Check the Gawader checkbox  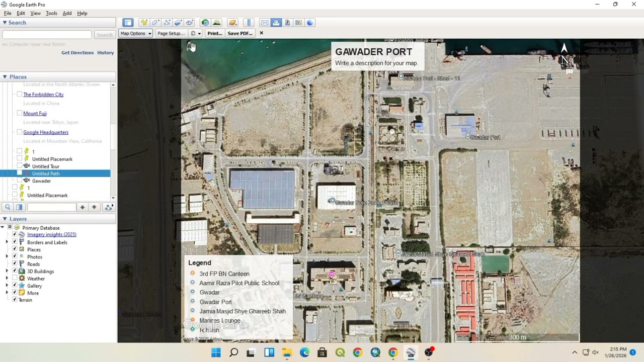pyautogui.click(x=20, y=180)
